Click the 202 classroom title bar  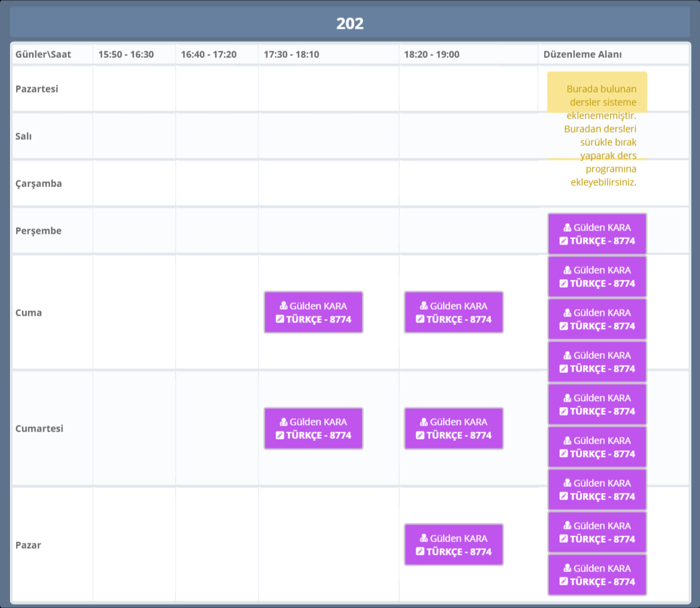coord(350,24)
